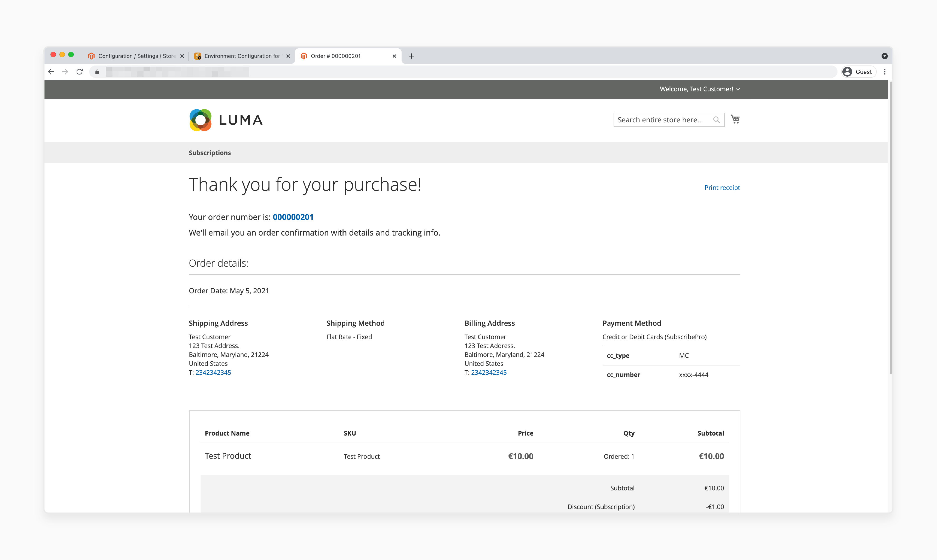Click the padlock site info icon
Screen dimensions: 937x560
click(x=97, y=72)
